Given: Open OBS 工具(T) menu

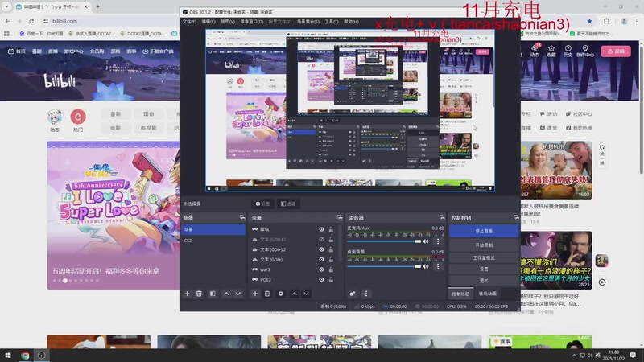Looking at the screenshot, I should tap(332, 22).
